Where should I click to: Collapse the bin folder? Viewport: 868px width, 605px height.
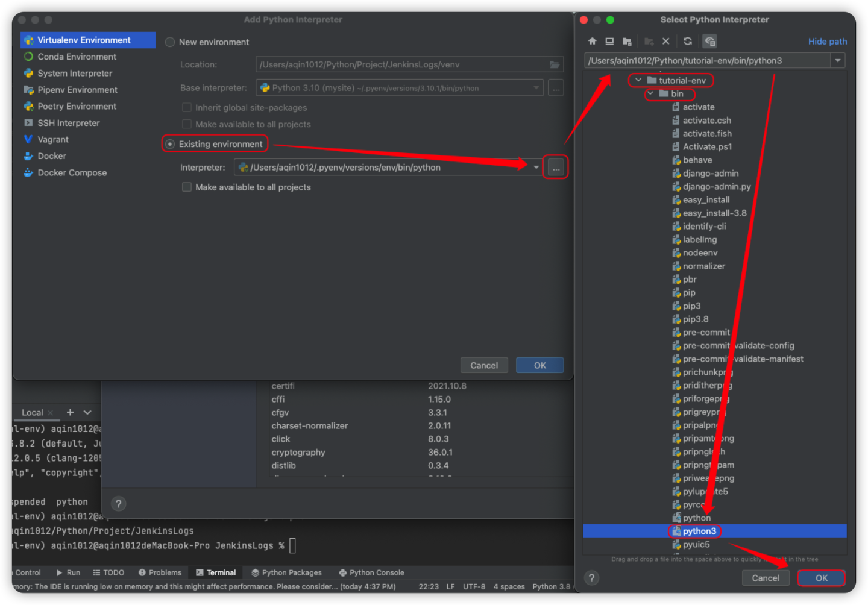[650, 93]
